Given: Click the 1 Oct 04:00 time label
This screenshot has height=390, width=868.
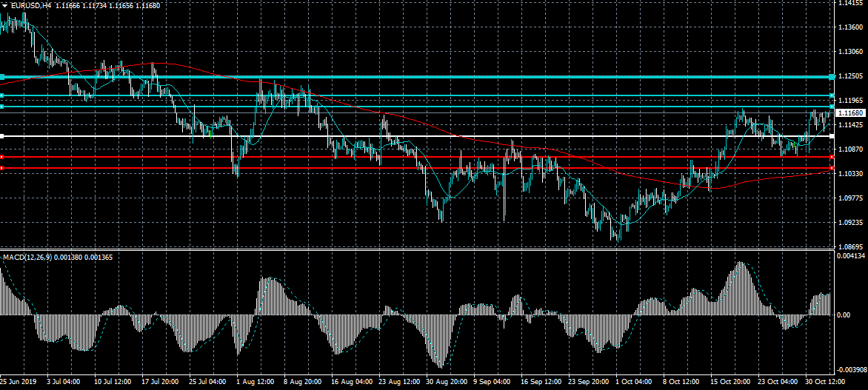Looking at the screenshot, I should (x=634, y=382).
